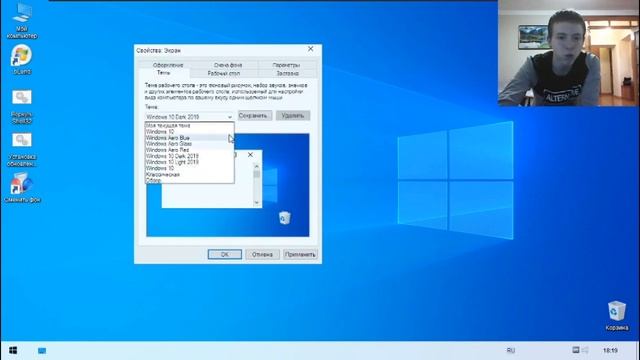
Task: Open the Мой компьютер desktop icon
Action: [x=22, y=20]
